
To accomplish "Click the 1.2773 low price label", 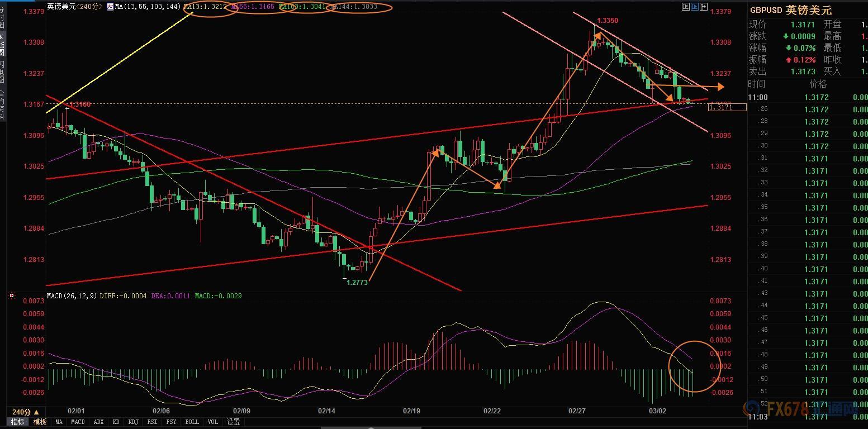I will pyautogui.click(x=357, y=283).
